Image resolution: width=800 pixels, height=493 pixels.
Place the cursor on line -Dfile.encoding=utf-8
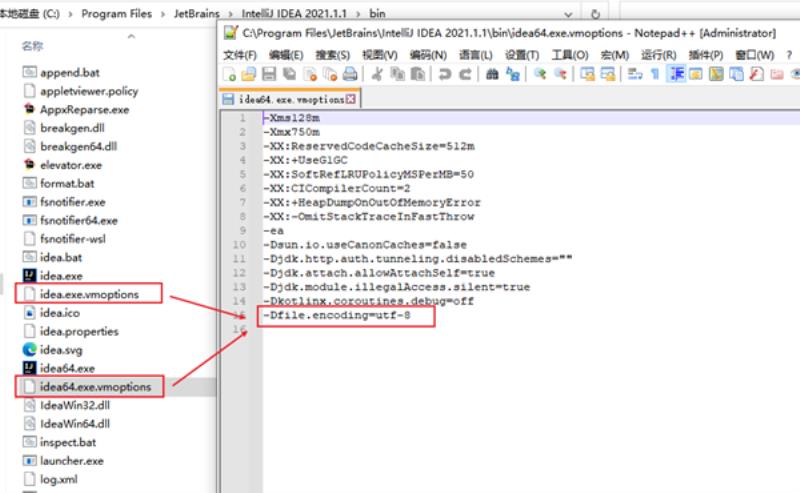click(337, 315)
